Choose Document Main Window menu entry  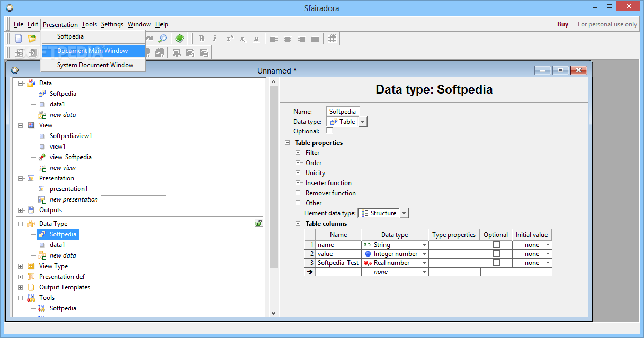click(x=93, y=51)
